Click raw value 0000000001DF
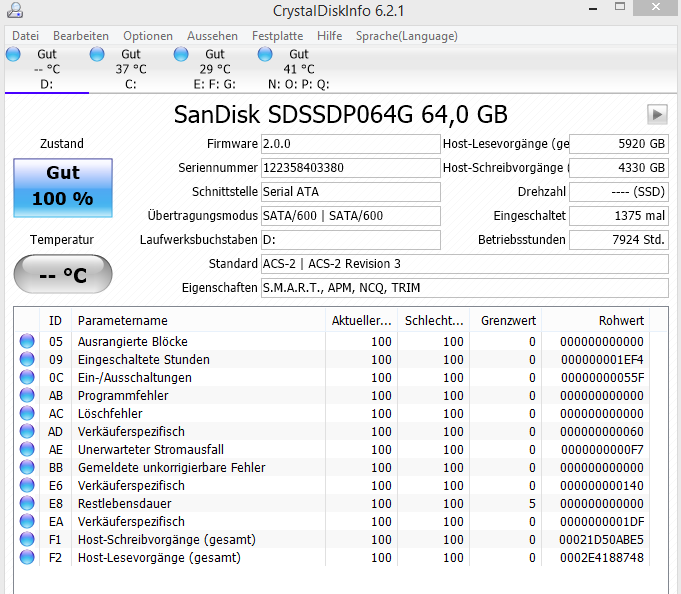This screenshot has height=594, width=681. (x=602, y=521)
